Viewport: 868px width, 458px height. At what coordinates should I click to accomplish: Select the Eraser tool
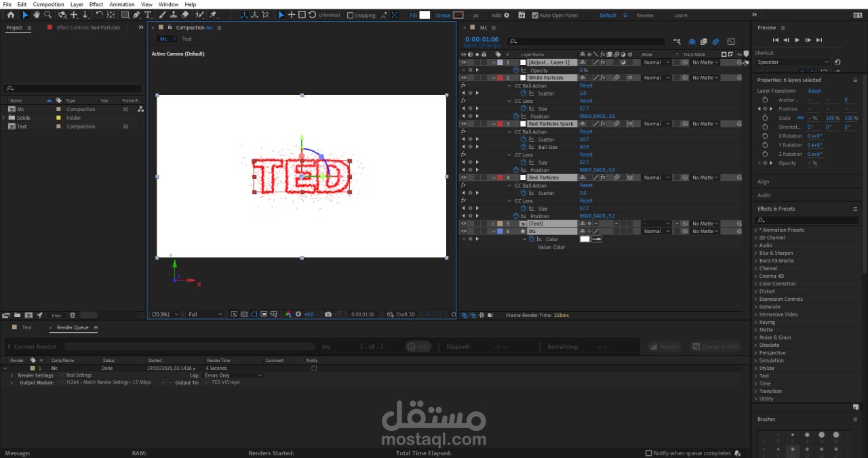[185, 14]
